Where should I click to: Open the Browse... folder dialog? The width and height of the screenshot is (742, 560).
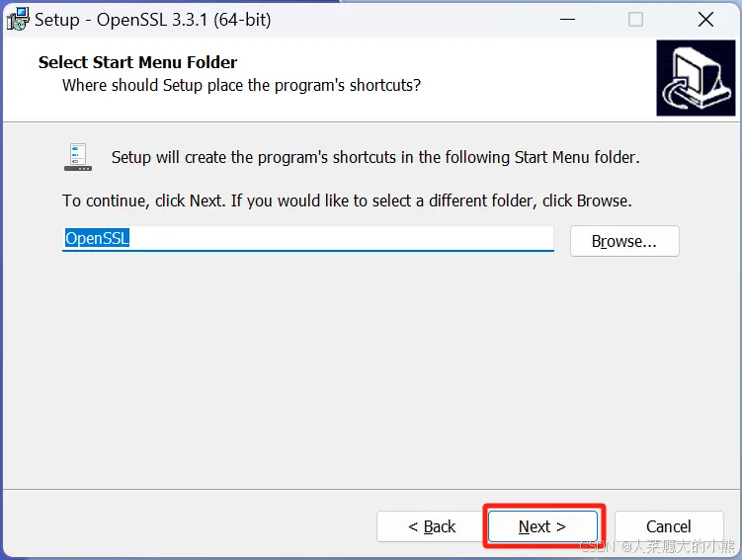(x=624, y=241)
